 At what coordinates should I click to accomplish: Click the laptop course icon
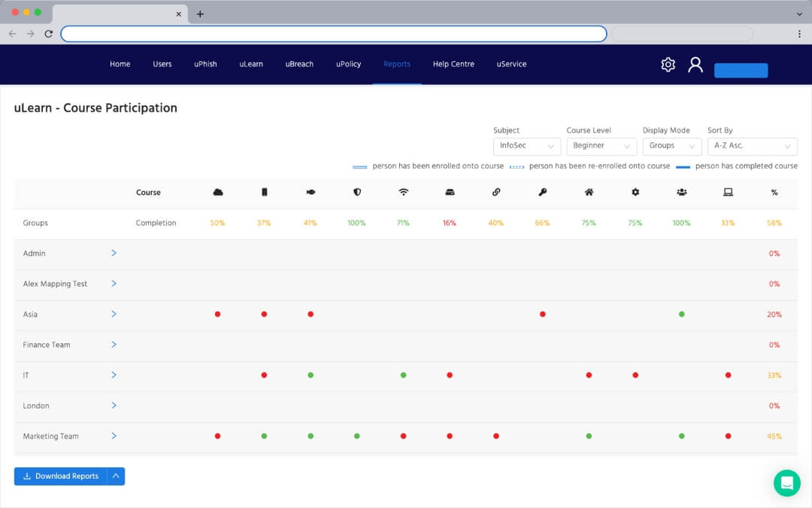pyautogui.click(x=728, y=193)
